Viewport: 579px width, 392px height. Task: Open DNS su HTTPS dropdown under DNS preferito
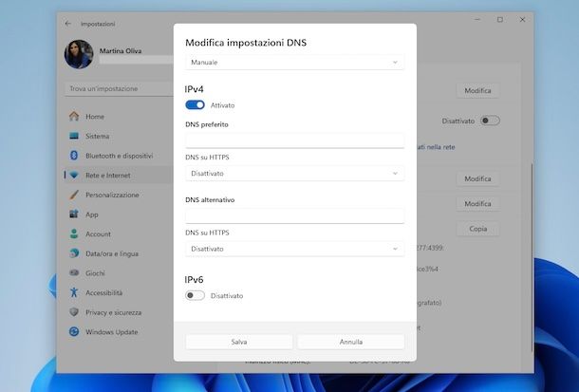click(x=294, y=173)
